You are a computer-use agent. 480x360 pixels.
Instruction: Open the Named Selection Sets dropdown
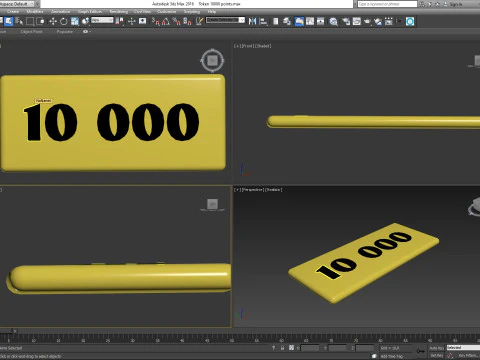(x=225, y=20)
